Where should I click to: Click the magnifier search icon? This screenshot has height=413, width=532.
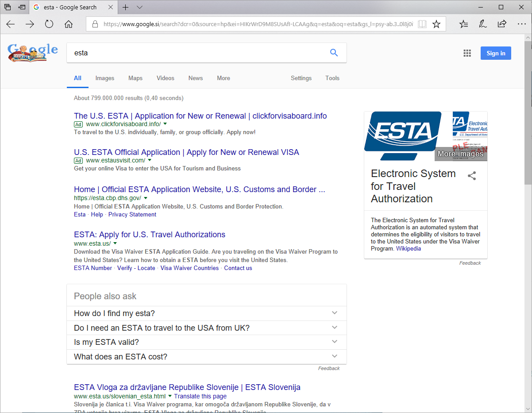pyautogui.click(x=334, y=53)
